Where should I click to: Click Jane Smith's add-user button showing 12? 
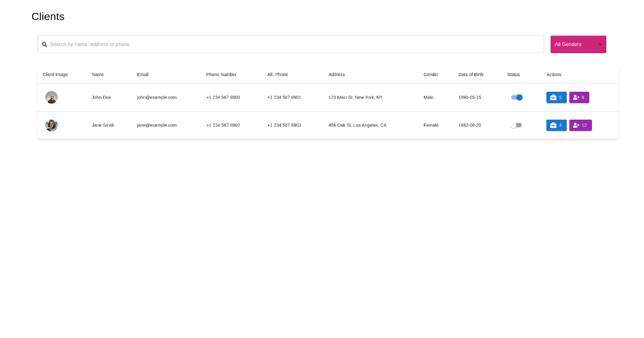pos(580,125)
